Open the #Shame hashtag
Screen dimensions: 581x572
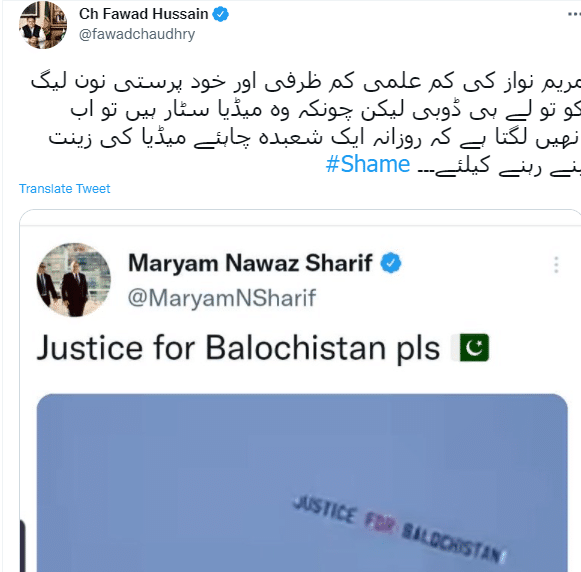(368, 164)
